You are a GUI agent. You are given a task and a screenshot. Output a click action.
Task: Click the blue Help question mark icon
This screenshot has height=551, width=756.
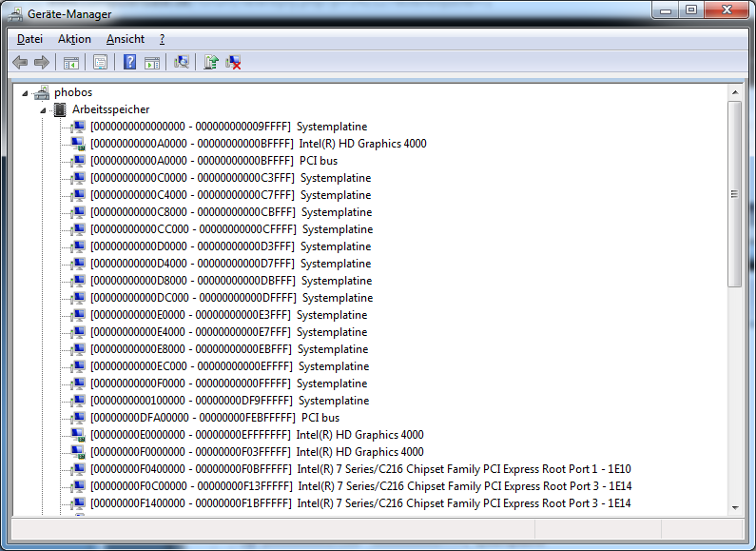click(x=129, y=62)
